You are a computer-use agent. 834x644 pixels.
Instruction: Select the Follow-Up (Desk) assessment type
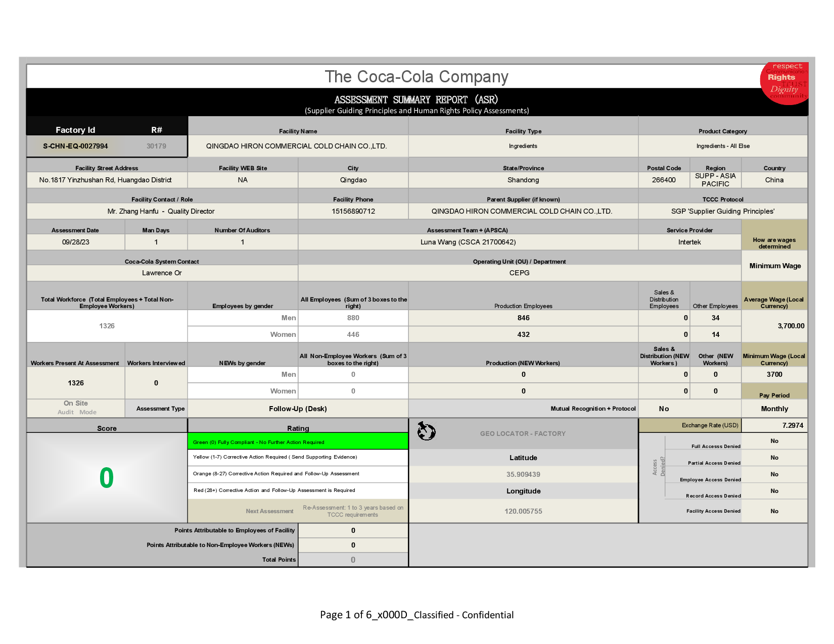point(298,409)
